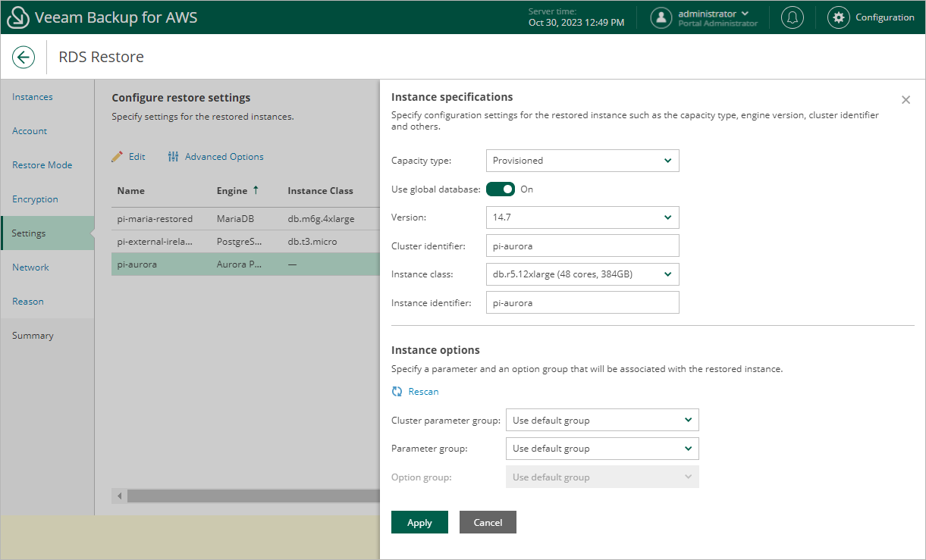926x560 pixels.
Task: Open the Parameter group dropdown
Action: pyautogui.click(x=602, y=449)
